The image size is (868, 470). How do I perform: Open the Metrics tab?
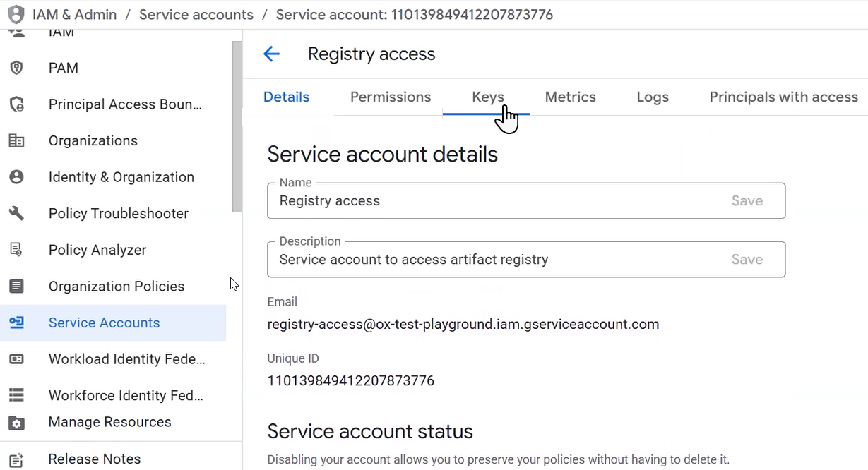570,97
